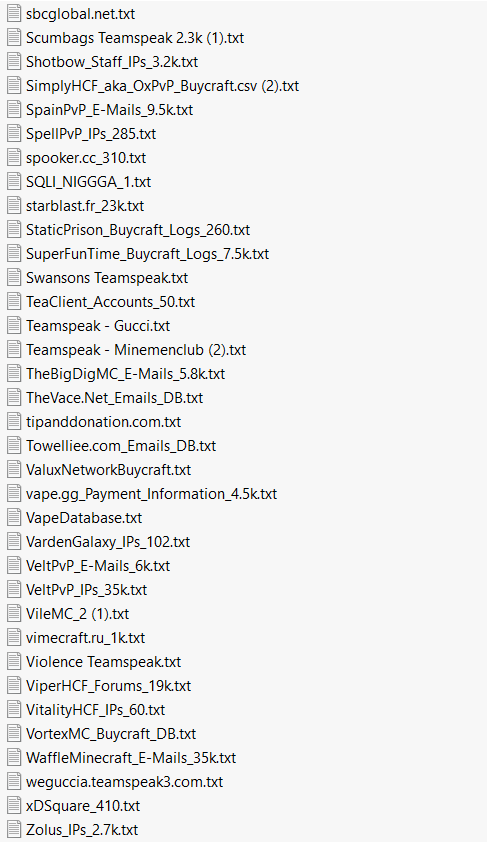Click the file icon next to Shotbow_Staff_IPs_3.2k.txt
The width and height of the screenshot is (487, 842).
(x=14, y=61)
